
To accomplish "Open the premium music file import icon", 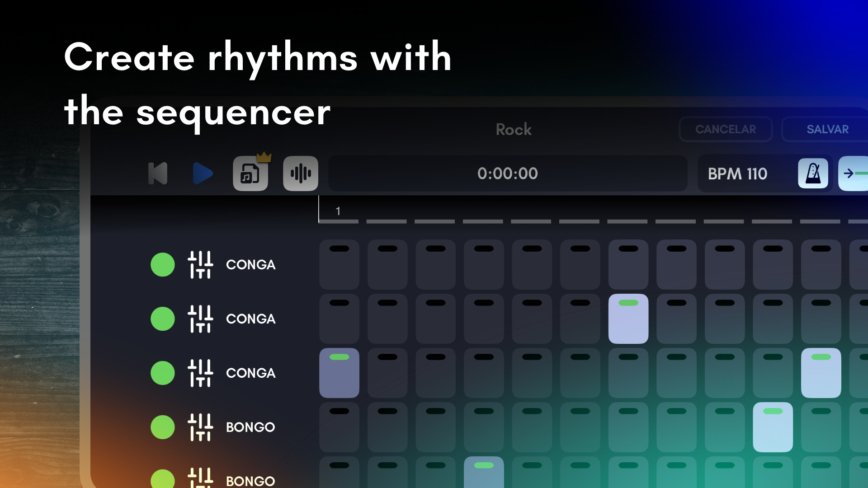I will (250, 174).
